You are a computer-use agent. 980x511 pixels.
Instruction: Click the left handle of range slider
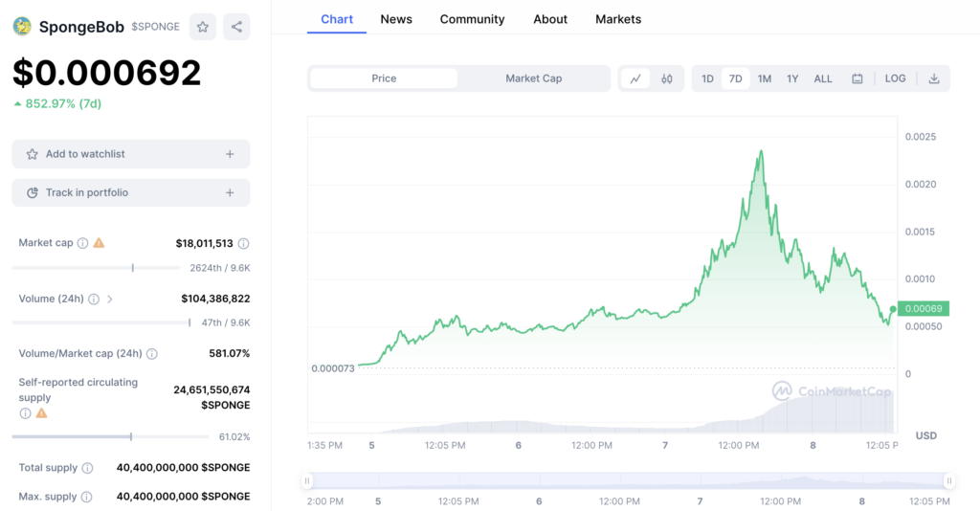pos(307,481)
